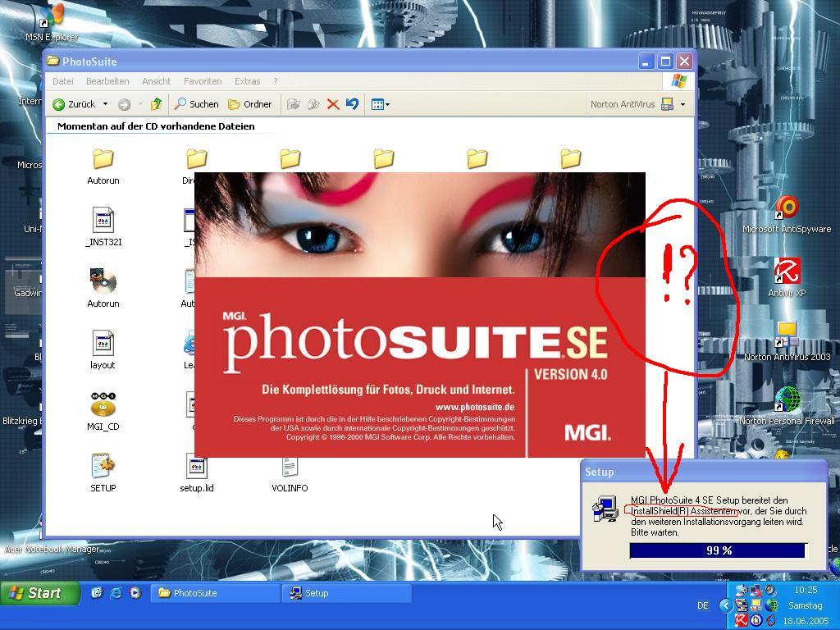Screen dimensions: 840x630
Task: Select the VOLINFO text file
Action: [x=290, y=467]
